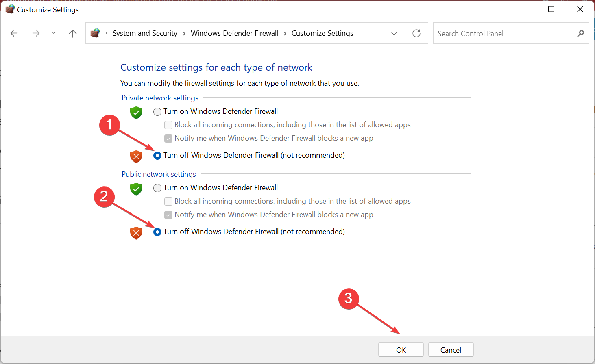
Task: Toggle notify checkbox under Public network settings
Action: pyautogui.click(x=168, y=215)
